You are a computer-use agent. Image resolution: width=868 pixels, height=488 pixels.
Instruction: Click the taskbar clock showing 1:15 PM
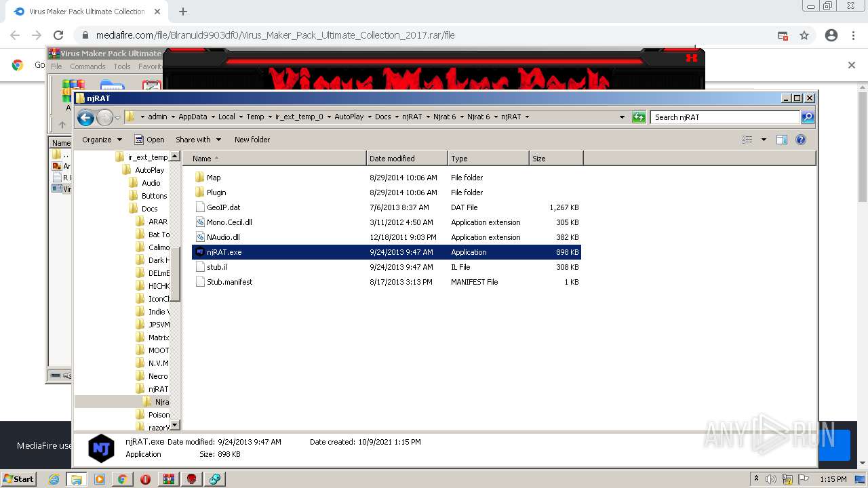[x=833, y=479]
